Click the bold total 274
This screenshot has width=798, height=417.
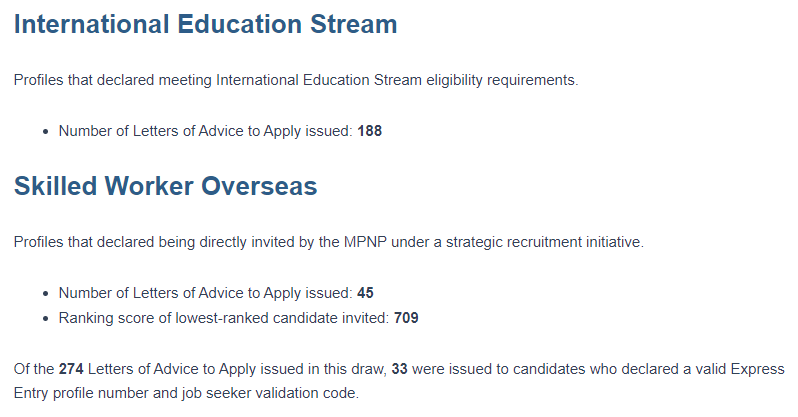click(x=72, y=369)
